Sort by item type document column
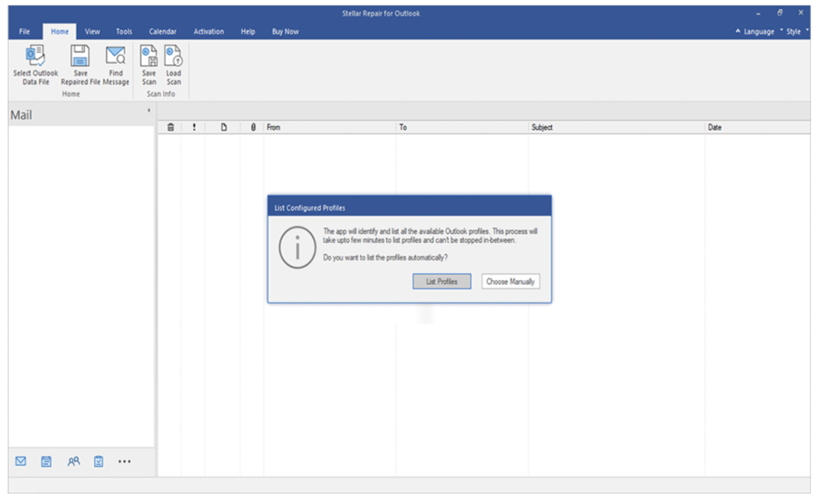The width and height of the screenshot is (823, 504). click(x=224, y=127)
